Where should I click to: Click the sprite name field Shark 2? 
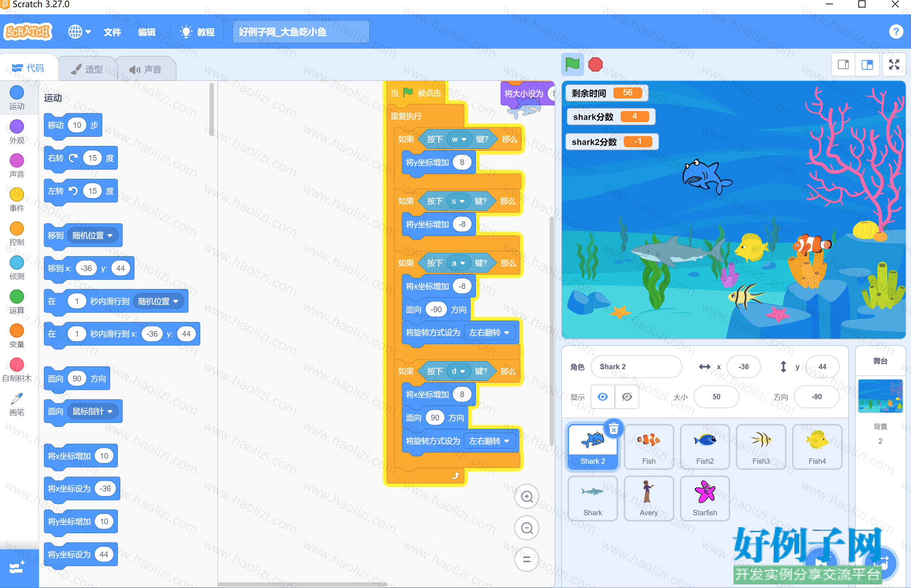click(x=636, y=367)
